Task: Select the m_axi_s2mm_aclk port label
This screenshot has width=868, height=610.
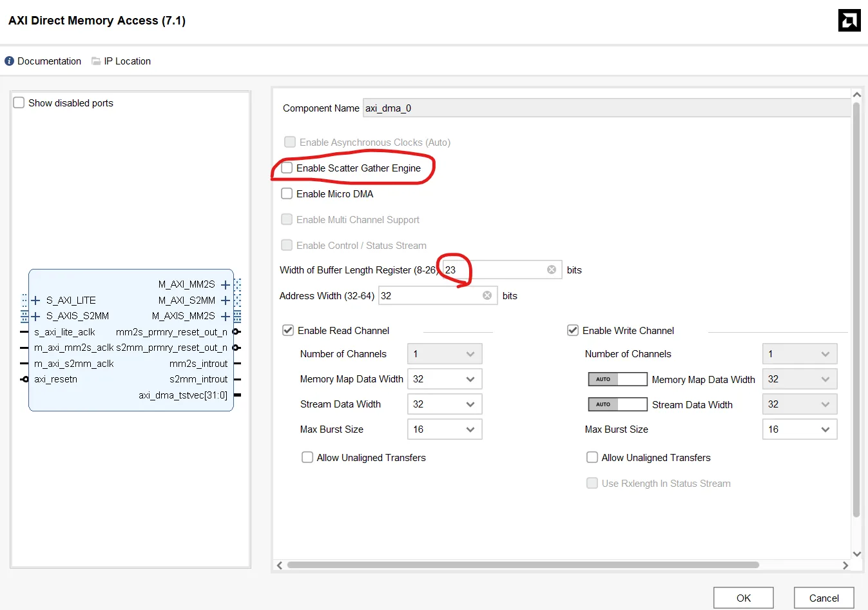Action: 74,364
